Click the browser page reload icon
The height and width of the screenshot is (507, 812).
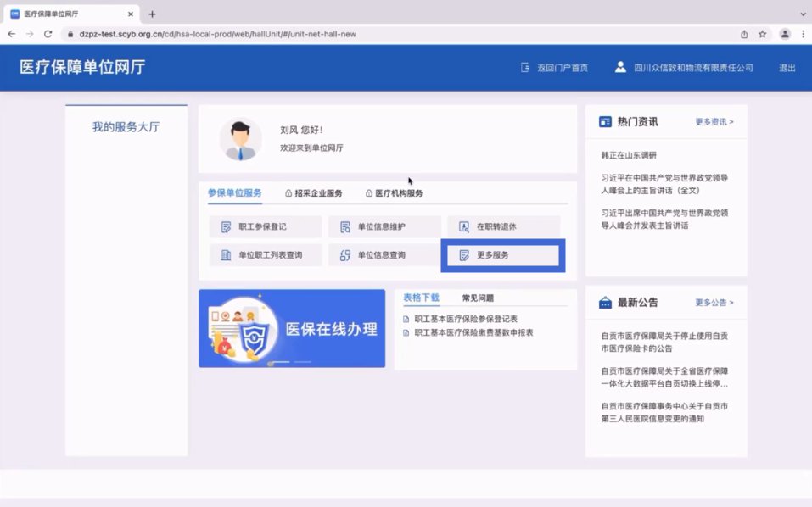tap(48, 34)
